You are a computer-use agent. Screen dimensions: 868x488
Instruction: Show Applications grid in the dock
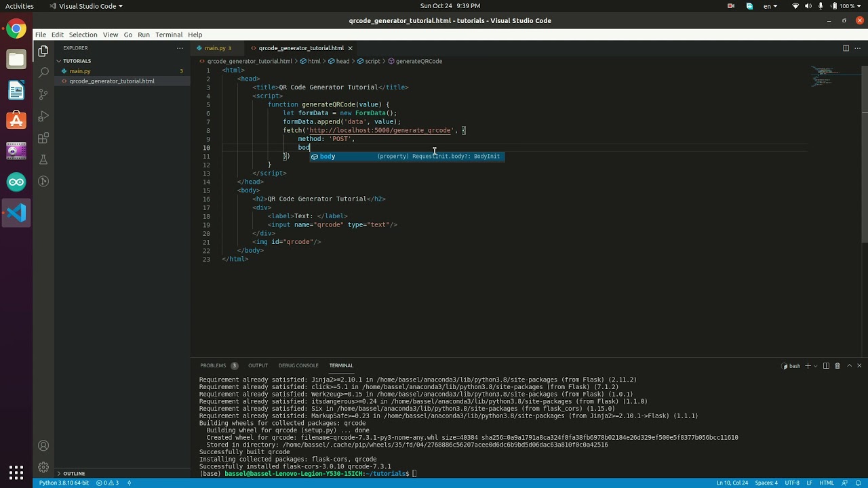pos(16,472)
